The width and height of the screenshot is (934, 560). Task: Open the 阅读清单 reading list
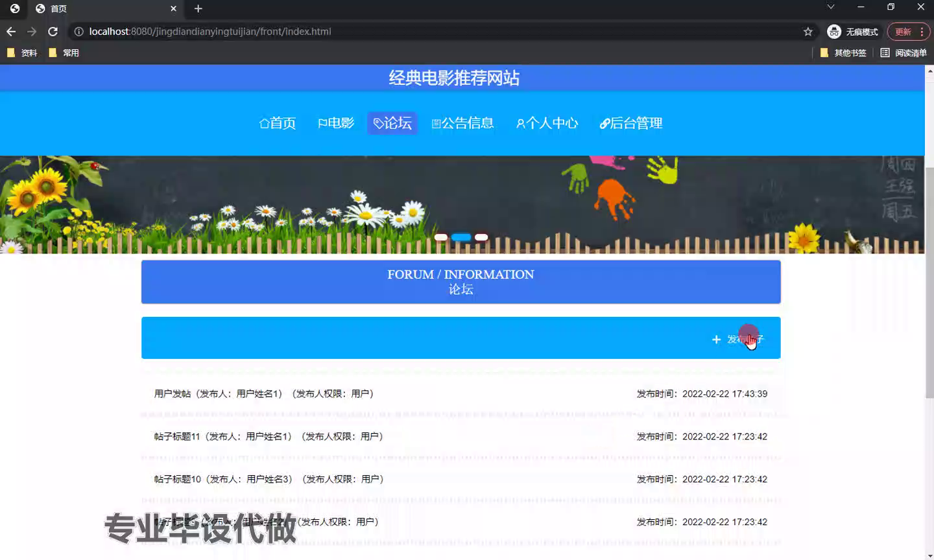tap(904, 52)
